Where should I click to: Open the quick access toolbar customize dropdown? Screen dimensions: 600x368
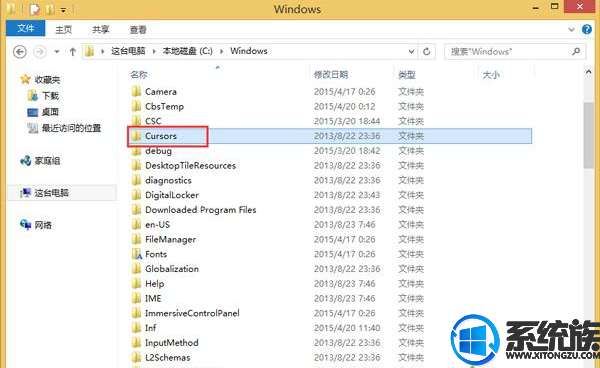click(x=64, y=10)
